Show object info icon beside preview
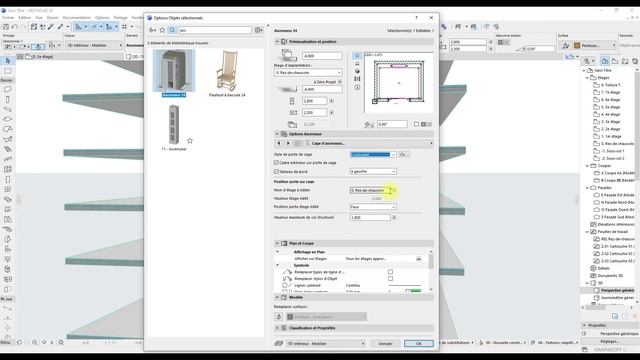 pos(357,87)
